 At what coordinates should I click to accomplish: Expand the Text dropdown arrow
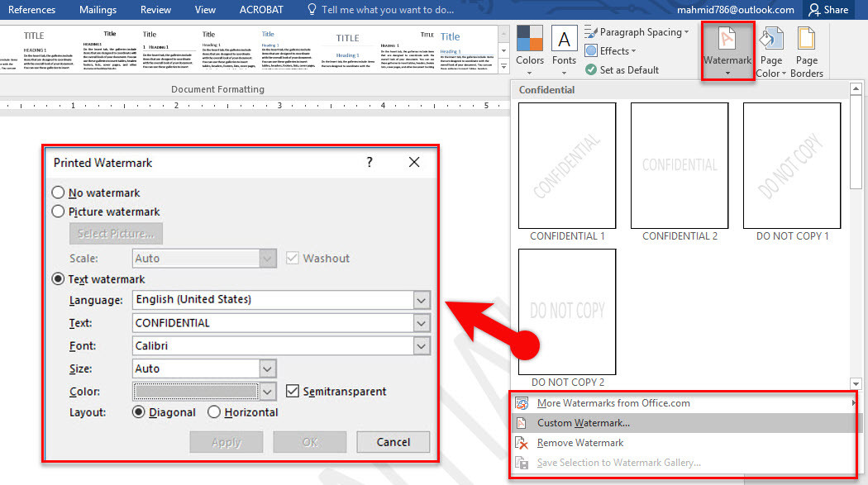(x=422, y=323)
